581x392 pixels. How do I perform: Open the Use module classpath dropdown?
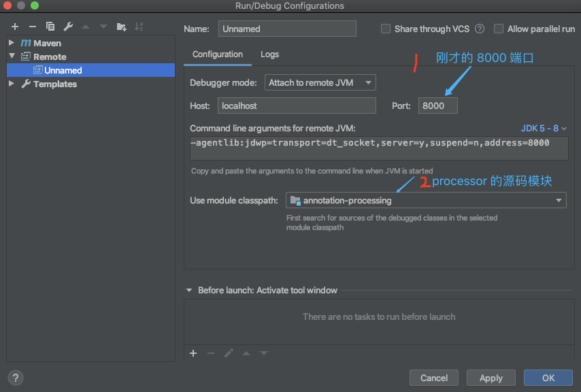(x=426, y=201)
